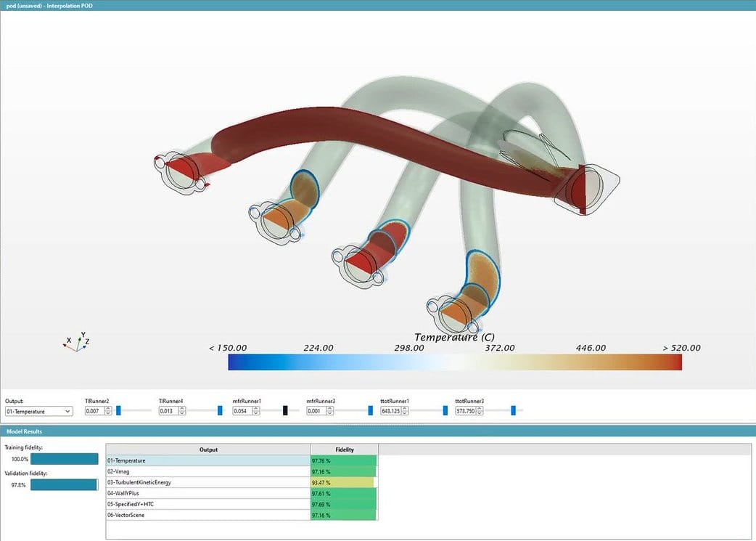Click the mfrRunner1 stepper arrows

(256, 411)
